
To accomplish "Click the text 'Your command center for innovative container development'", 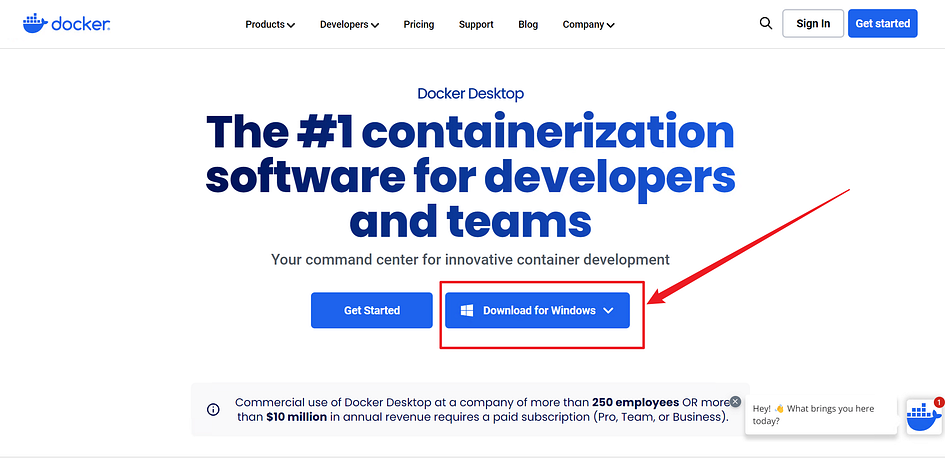I will click(x=470, y=260).
